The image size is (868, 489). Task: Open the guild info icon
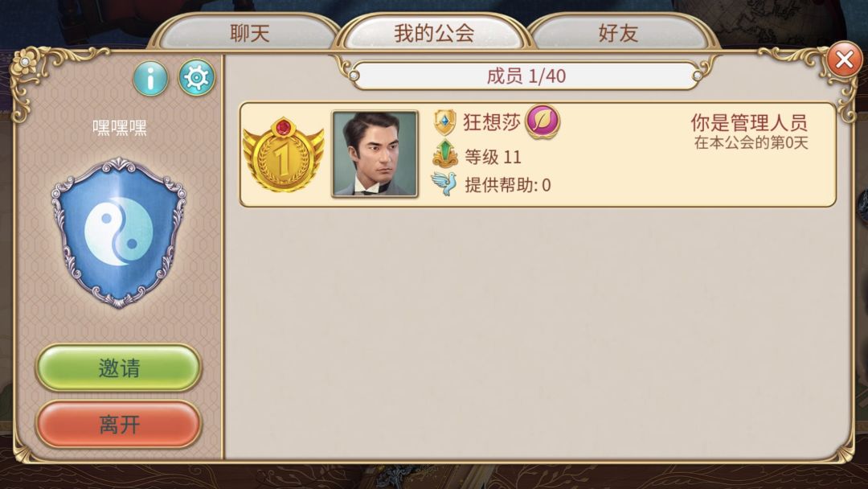pyautogui.click(x=150, y=79)
